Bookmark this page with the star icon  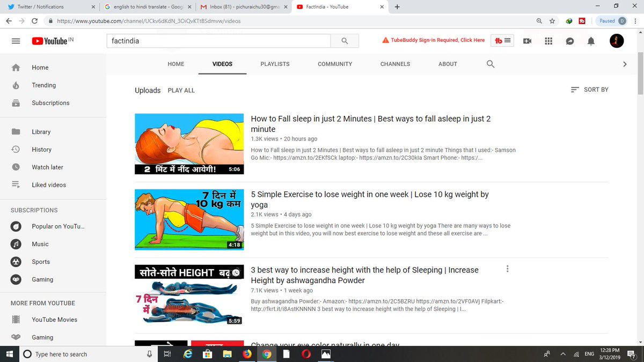pyautogui.click(x=552, y=21)
